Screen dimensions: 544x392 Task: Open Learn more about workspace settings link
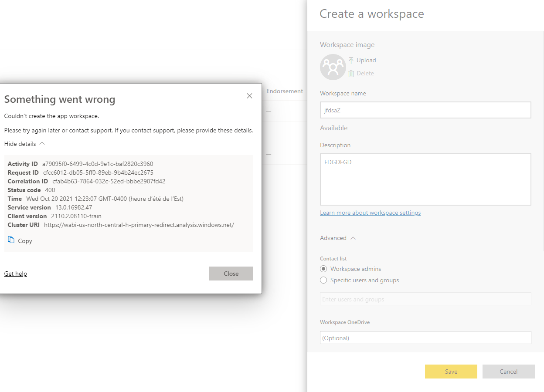[370, 213]
